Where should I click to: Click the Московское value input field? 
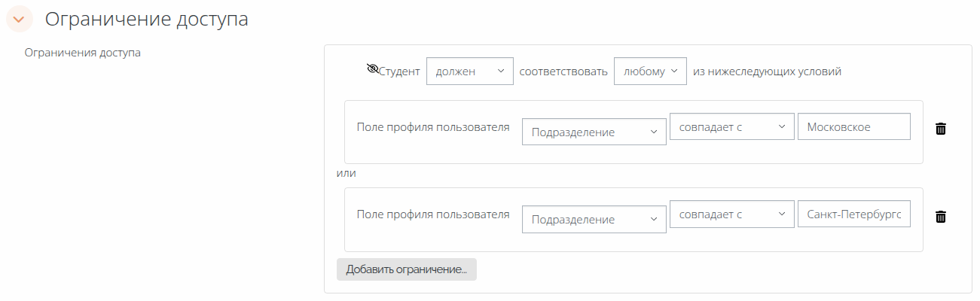tap(853, 127)
